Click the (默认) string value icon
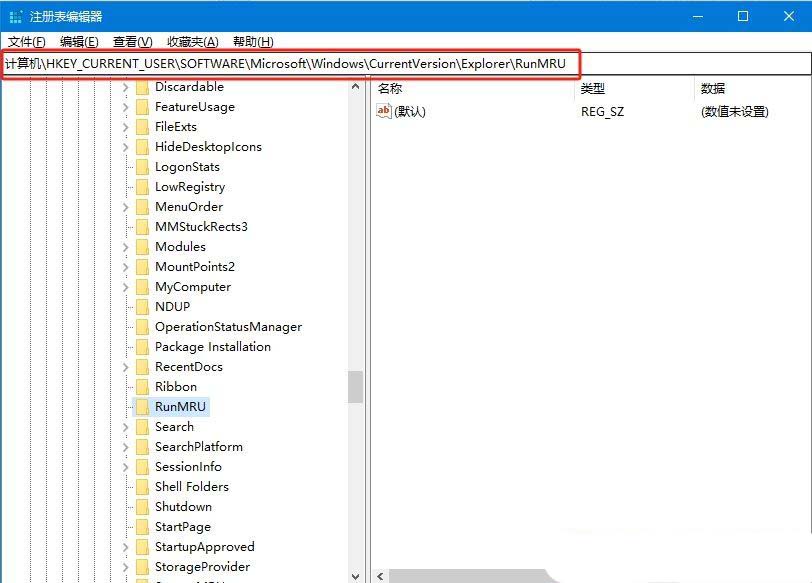 (384, 111)
